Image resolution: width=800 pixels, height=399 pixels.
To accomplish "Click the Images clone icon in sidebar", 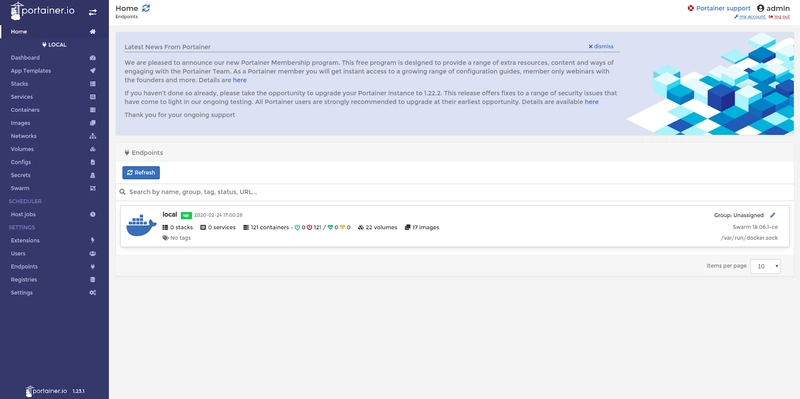I will (92, 123).
